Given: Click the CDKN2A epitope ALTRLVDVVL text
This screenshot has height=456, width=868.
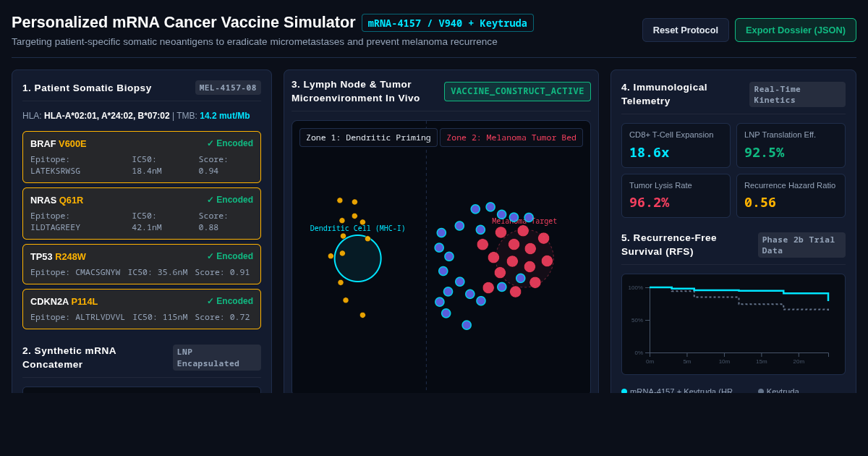Looking at the screenshot, I should click(100, 317).
